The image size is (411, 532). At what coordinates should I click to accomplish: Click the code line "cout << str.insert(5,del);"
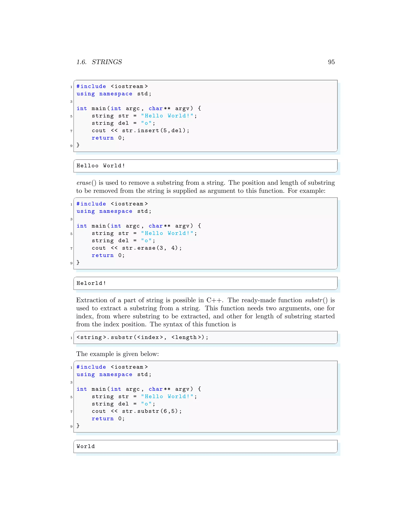tap(140, 130)
